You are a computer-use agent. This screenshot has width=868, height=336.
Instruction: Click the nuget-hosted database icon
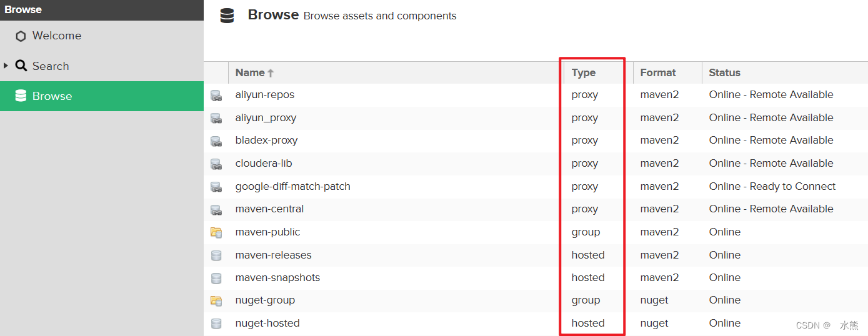pyautogui.click(x=216, y=324)
